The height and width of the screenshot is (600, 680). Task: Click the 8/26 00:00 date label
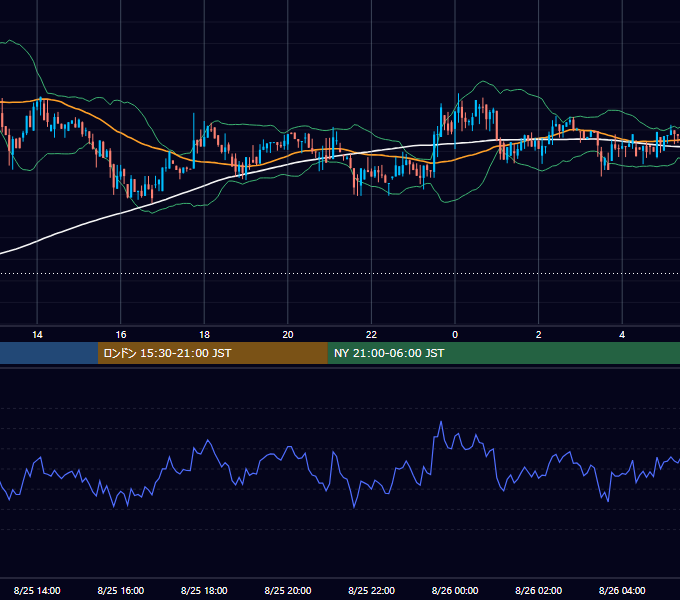(455, 590)
